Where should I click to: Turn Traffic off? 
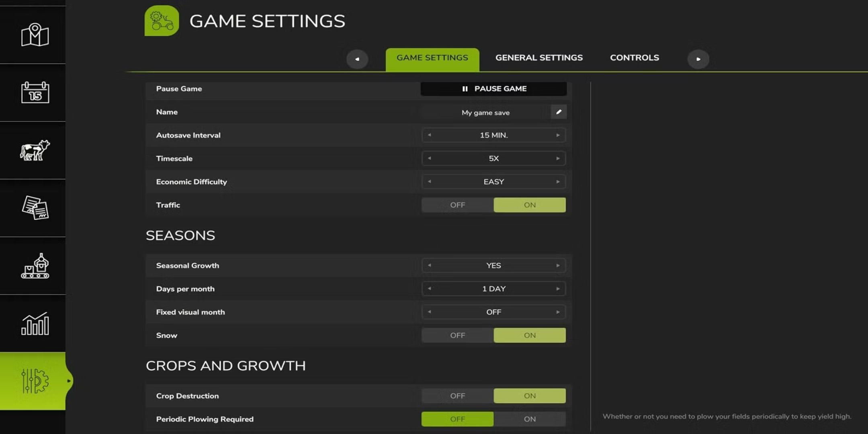tap(457, 205)
